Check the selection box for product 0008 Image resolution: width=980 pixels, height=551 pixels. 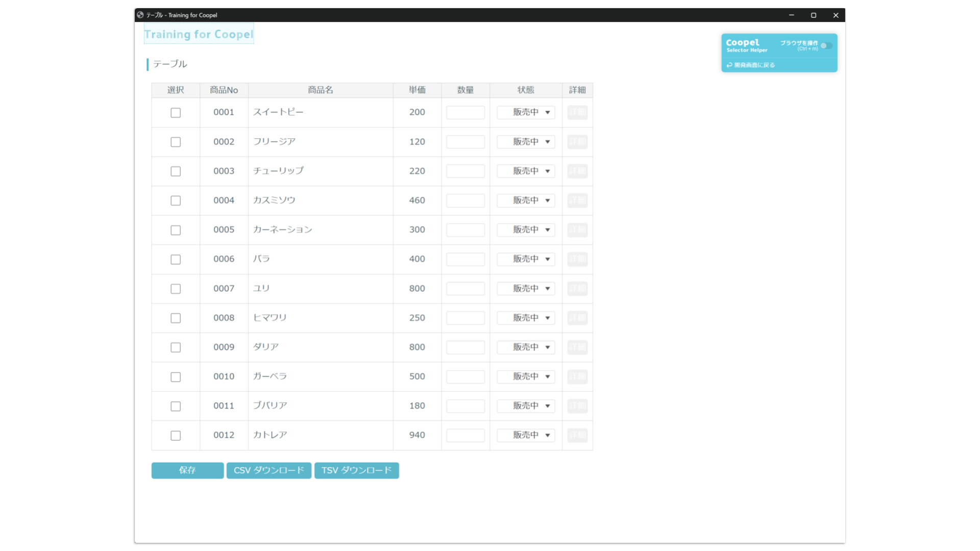[x=176, y=318]
